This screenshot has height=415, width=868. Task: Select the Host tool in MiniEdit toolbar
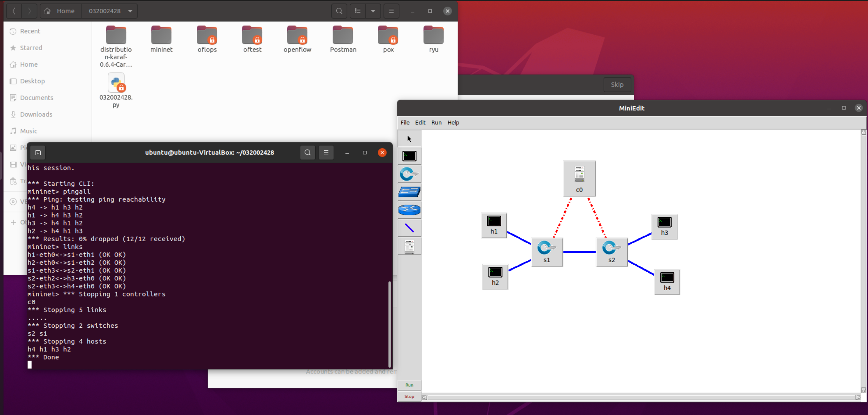pyautogui.click(x=409, y=156)
